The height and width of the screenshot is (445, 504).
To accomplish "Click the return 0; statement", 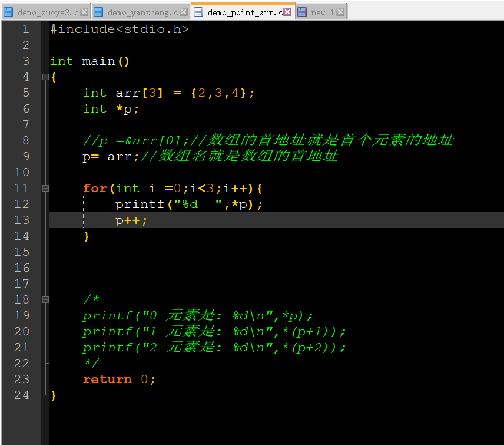I will pyautogui.click(x=120, y=380).
